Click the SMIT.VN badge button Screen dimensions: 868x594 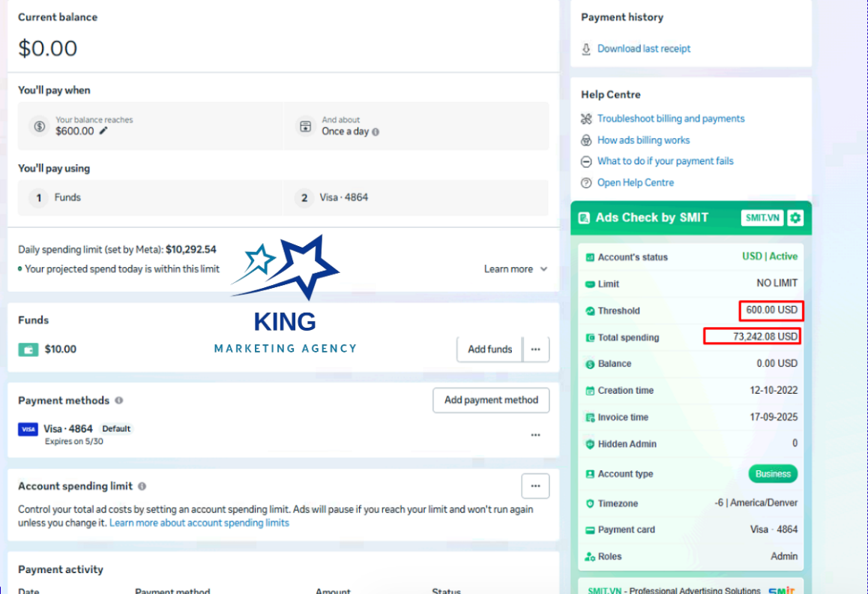coord(762,217)
